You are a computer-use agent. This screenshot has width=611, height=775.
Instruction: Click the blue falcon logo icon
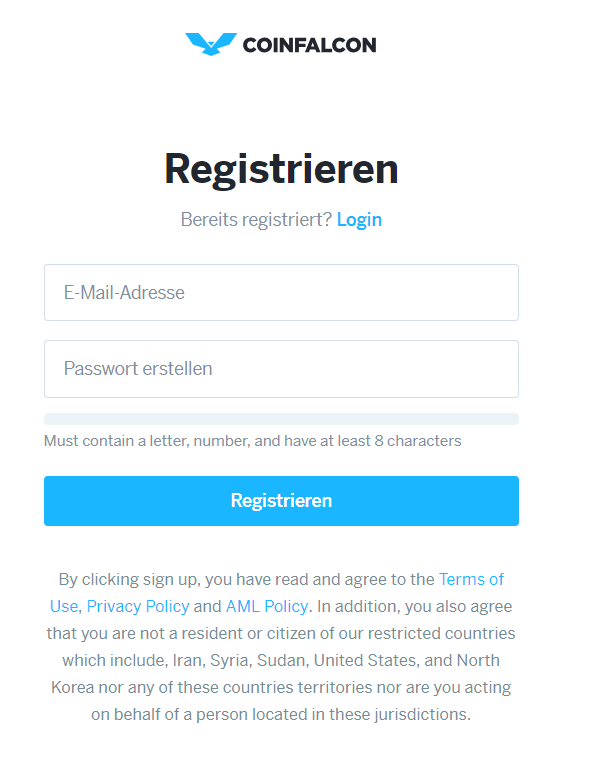[x=211, y=44]
